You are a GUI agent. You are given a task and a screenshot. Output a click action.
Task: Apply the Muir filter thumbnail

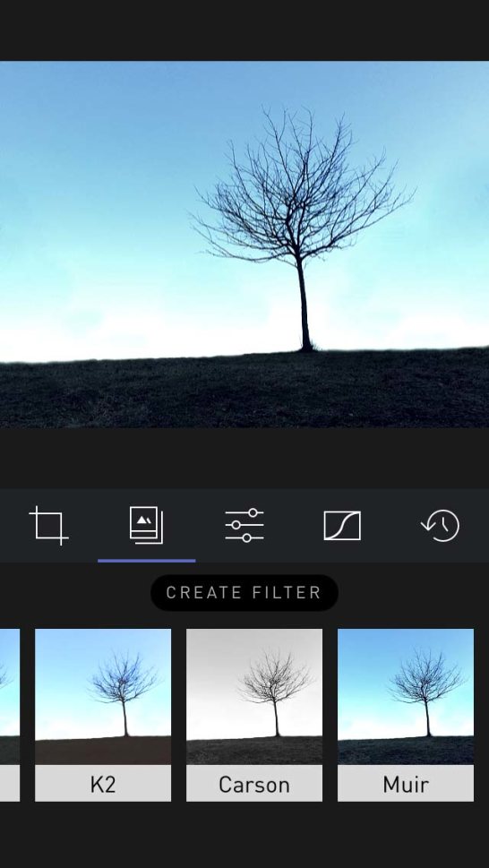(x=406, y=696)
